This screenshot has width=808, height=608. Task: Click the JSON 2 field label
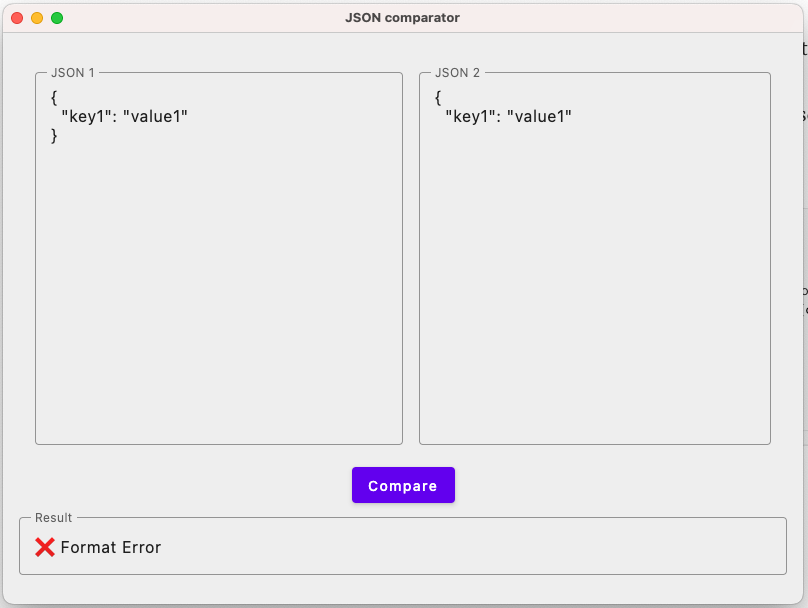pyautogui.click(x=457, y=73)
